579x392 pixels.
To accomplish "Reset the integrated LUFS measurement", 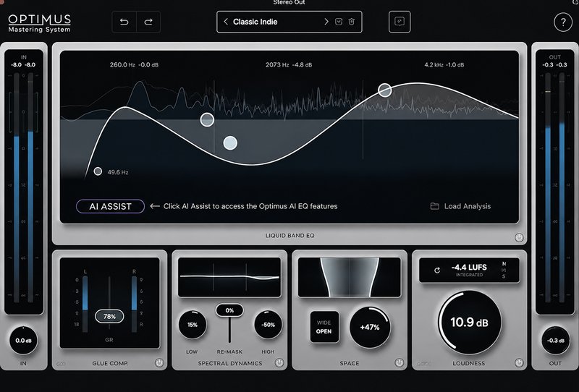I will coord(437,270).
